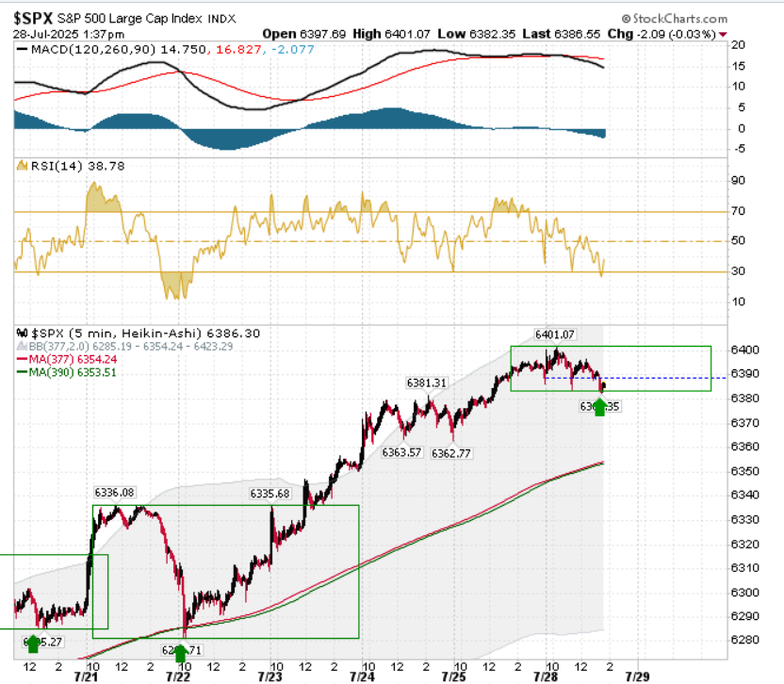Click the 7/24 date on the time axis

click(x=362, y=677)
